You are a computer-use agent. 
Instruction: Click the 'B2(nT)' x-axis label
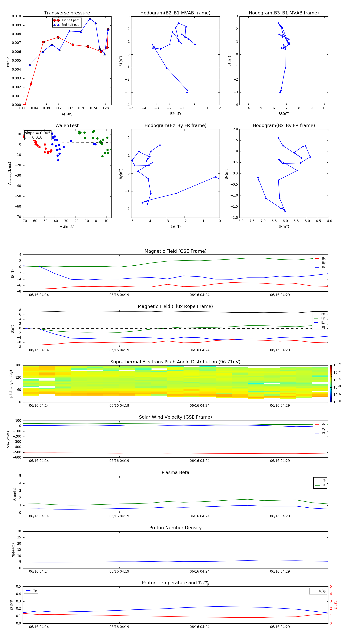tap(175, 114)
